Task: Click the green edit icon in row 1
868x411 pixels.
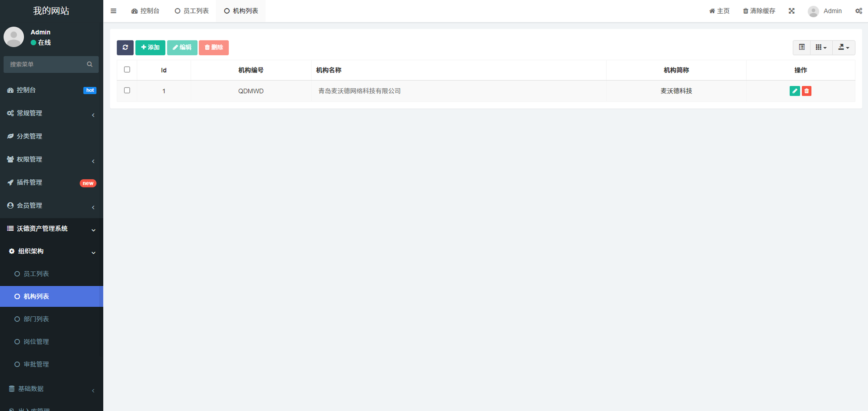Action: (794, 91)
